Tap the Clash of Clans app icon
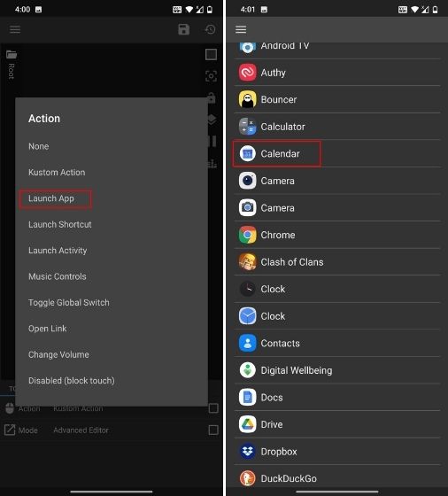This screenshot has width=448, height=496. click(x=247, y=262)
